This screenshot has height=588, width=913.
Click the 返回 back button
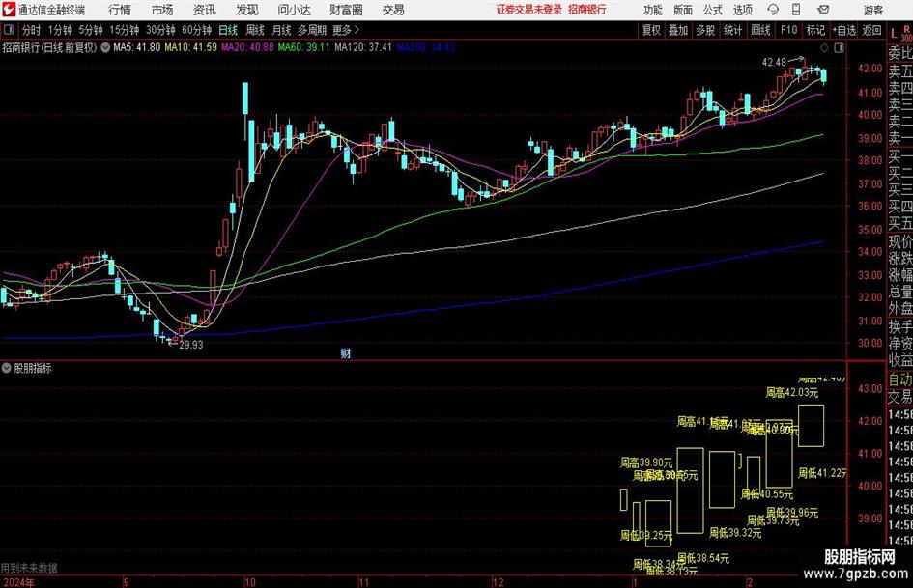pyautogui.click(x=871, y=30)
